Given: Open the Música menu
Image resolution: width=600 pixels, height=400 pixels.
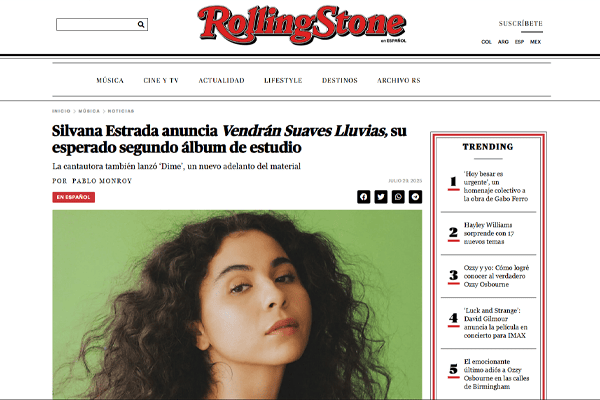Looking at the screenshot, I should [110, 80].
